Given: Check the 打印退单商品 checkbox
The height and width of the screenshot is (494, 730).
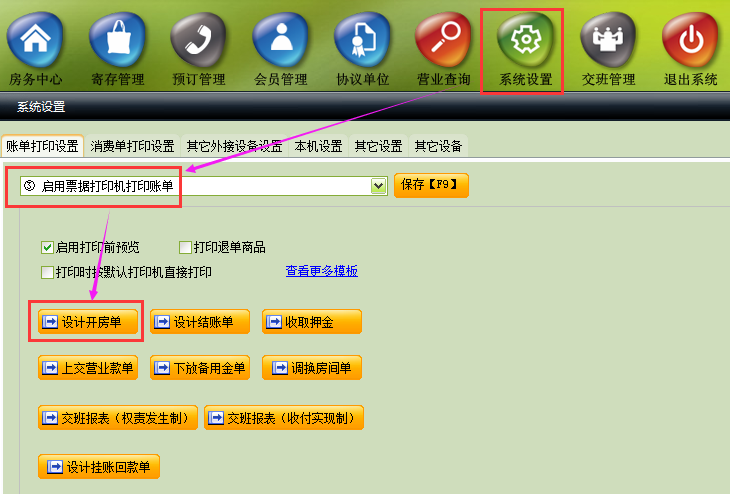Looking at the screenshot, I should click(x=185, y=247).
